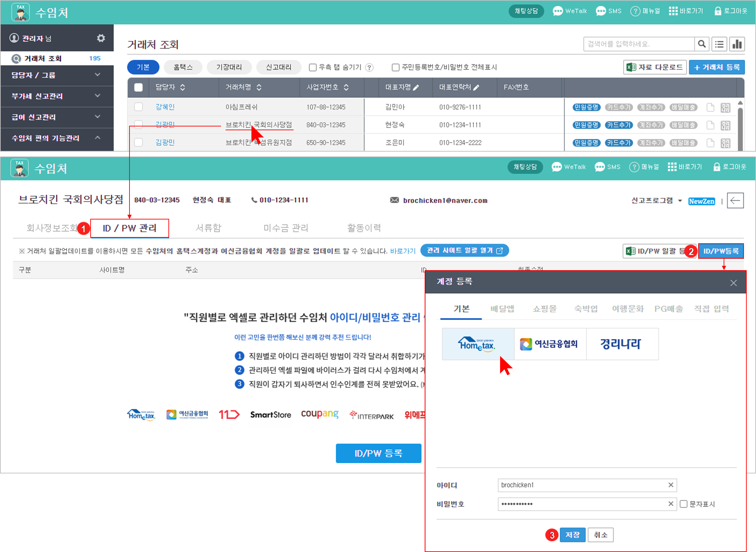Switch to list view icon
This screenshot has height=552, width=756.
[x=719, y=44]
